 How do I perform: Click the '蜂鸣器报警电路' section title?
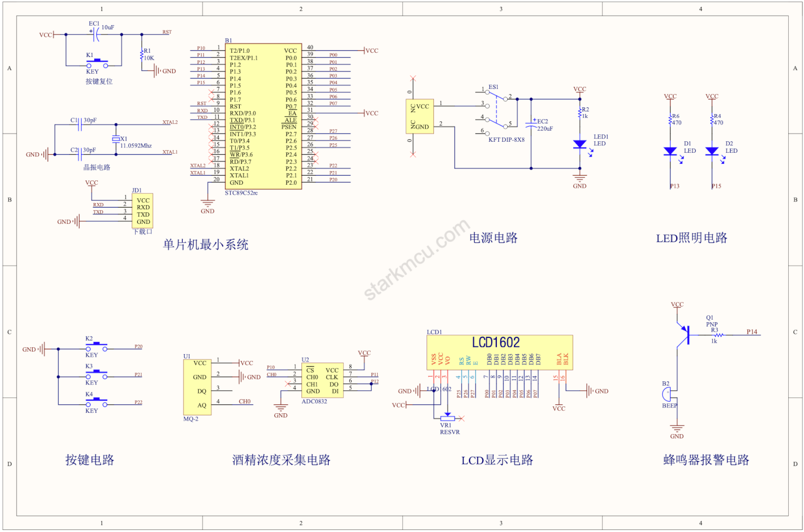707,460
